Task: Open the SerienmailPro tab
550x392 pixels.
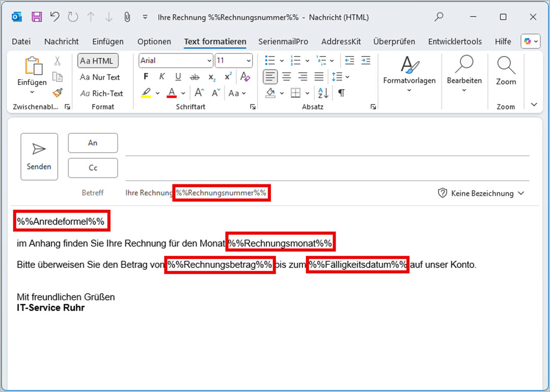Action: click(283, 42)
